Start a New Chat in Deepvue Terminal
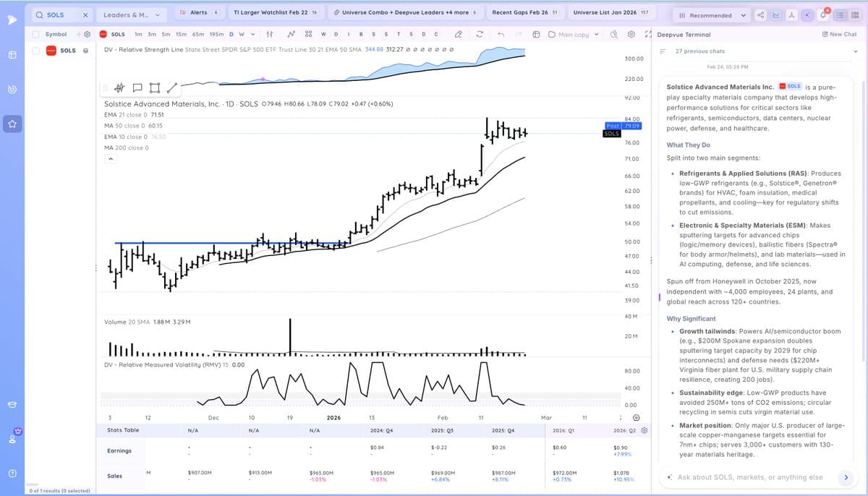Image resolution: width=868 pixels, height=496 pixels. coord(839,34)
